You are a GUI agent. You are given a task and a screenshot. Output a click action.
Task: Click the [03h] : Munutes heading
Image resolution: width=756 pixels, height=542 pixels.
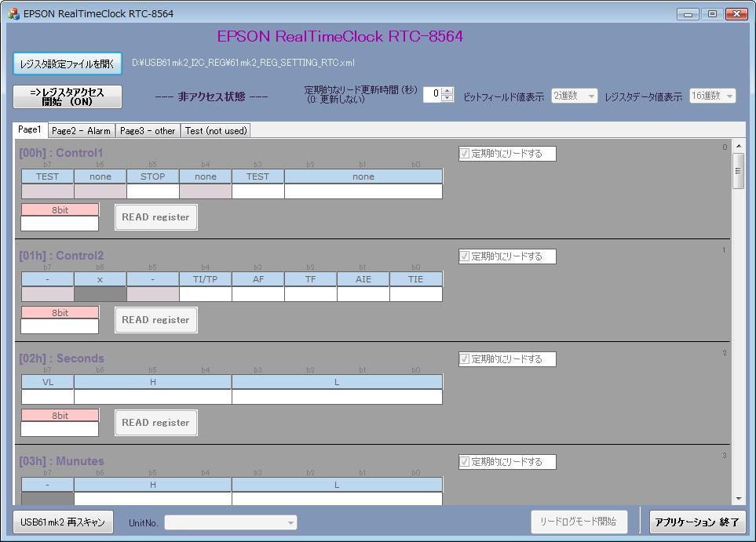pyautogui.click(x=62, y=461)
